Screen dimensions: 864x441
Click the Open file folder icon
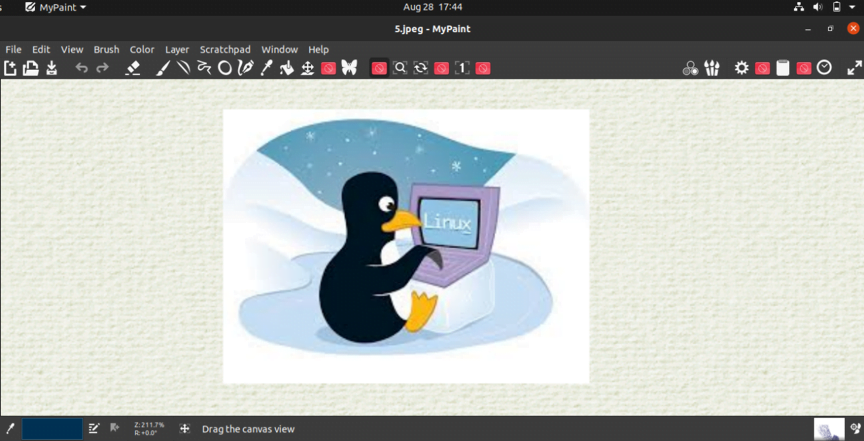tap(31, 68)
